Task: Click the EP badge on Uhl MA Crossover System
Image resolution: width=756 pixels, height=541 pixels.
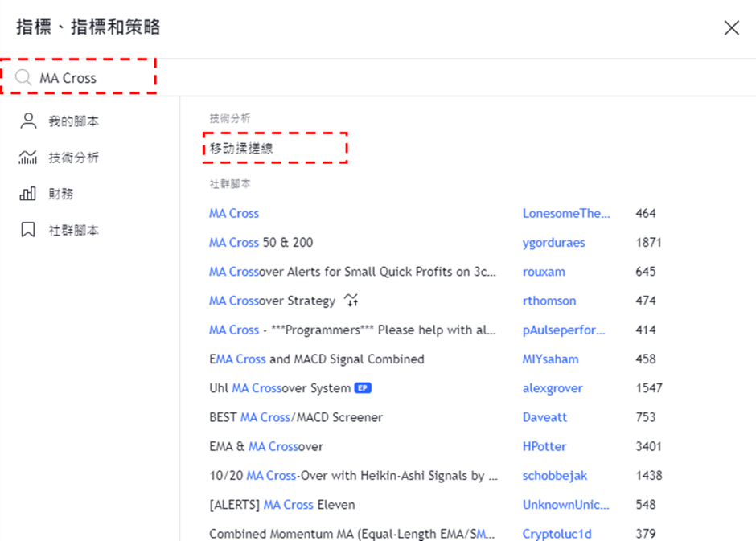Action: pyautogui.click(x=363, y=388)
